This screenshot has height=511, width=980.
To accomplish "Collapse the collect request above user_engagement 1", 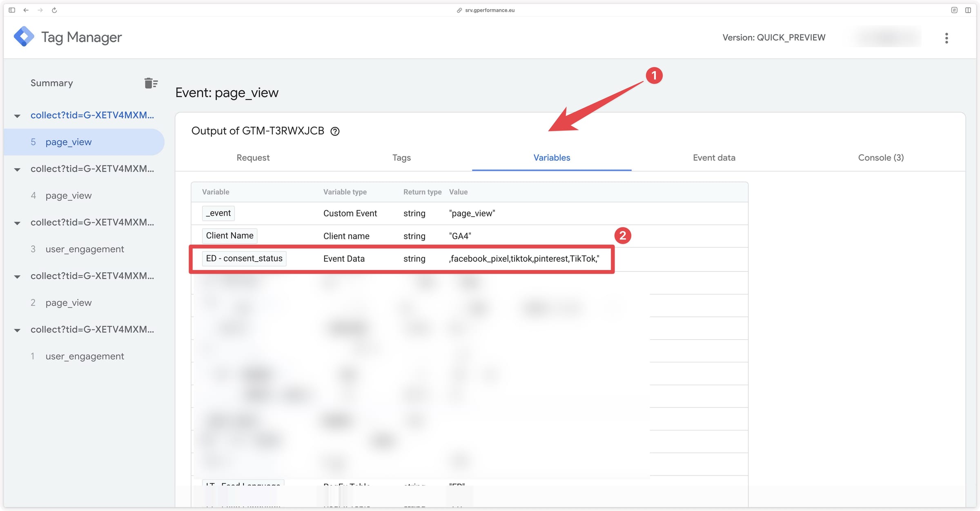I will [x=17, y=330].
